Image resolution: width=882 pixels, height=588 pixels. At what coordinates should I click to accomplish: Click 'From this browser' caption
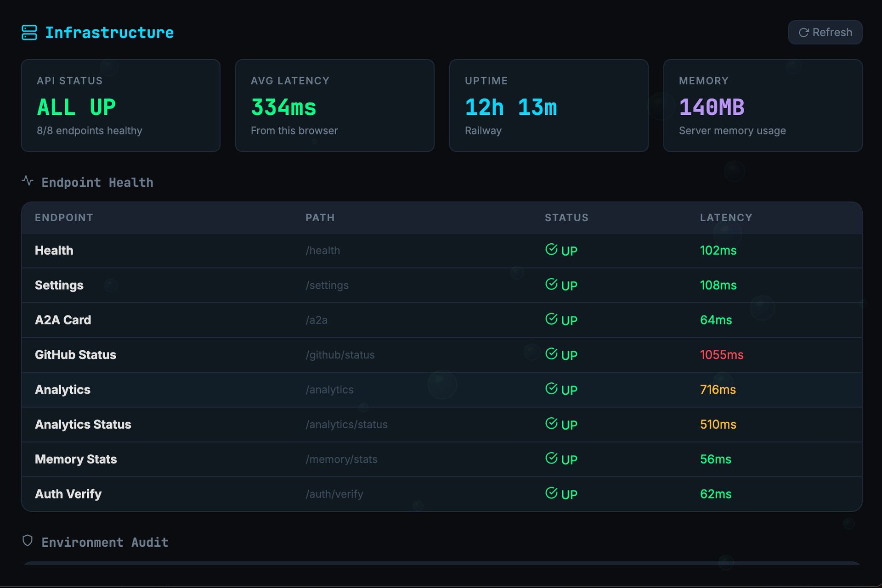[x=294, y=131]
